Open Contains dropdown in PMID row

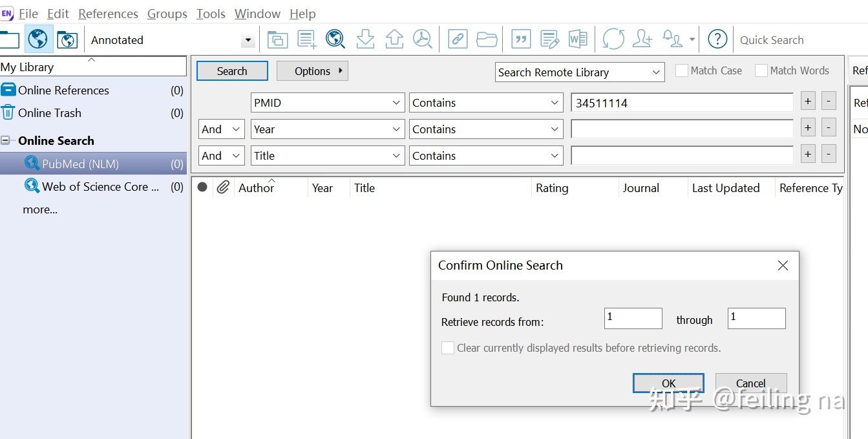486,103
